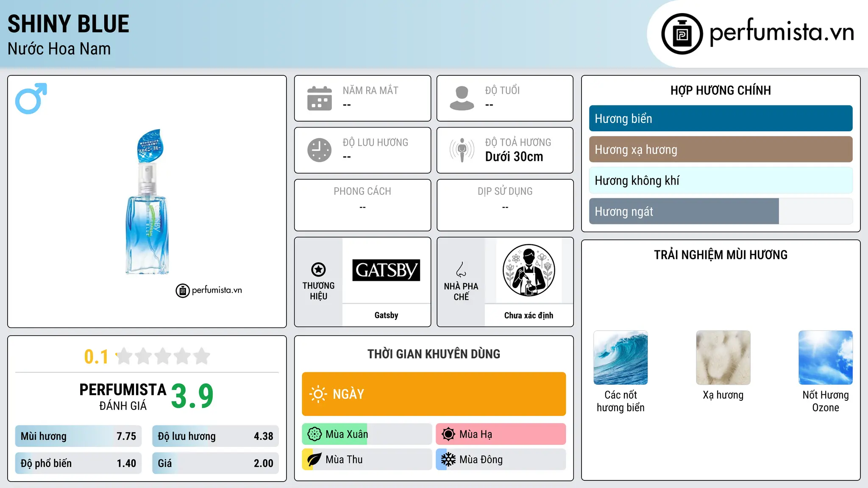Click the Chưa xác định perfumer label
The height and width of the screenshot is (488, 868).
pos(529,315)
